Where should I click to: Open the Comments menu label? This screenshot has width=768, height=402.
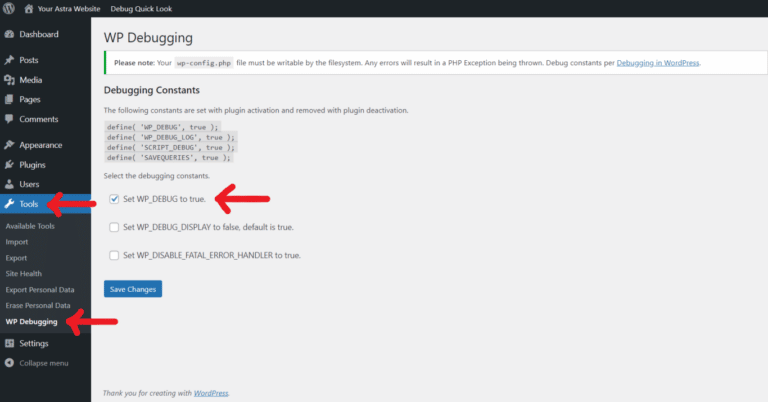pos(39,119)
